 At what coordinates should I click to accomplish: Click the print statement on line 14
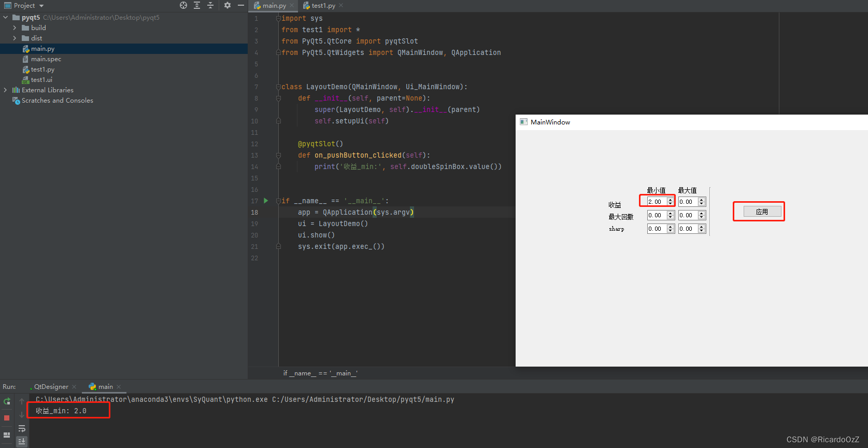tap(408, 167)
